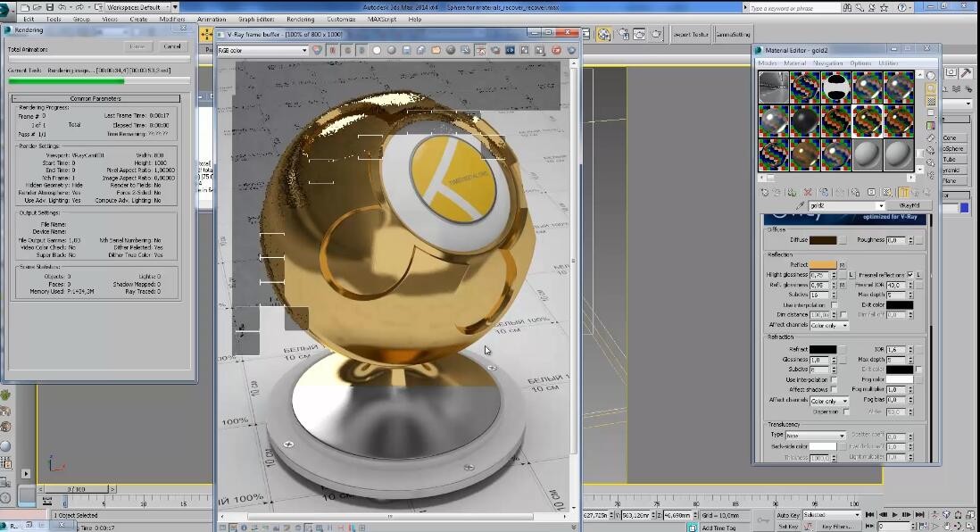Load image folder icon in frame buffer
This screenshot has height=532, width=980.
point(436,50)
